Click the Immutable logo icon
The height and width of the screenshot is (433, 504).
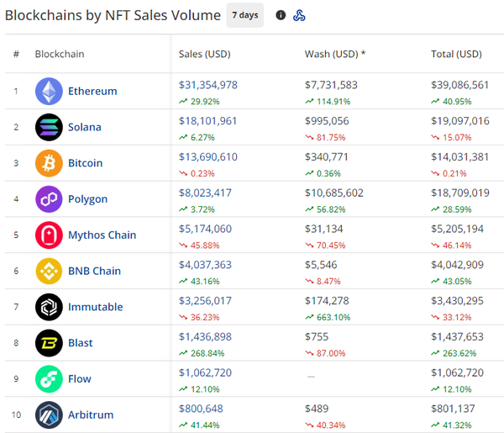[49, 307]
